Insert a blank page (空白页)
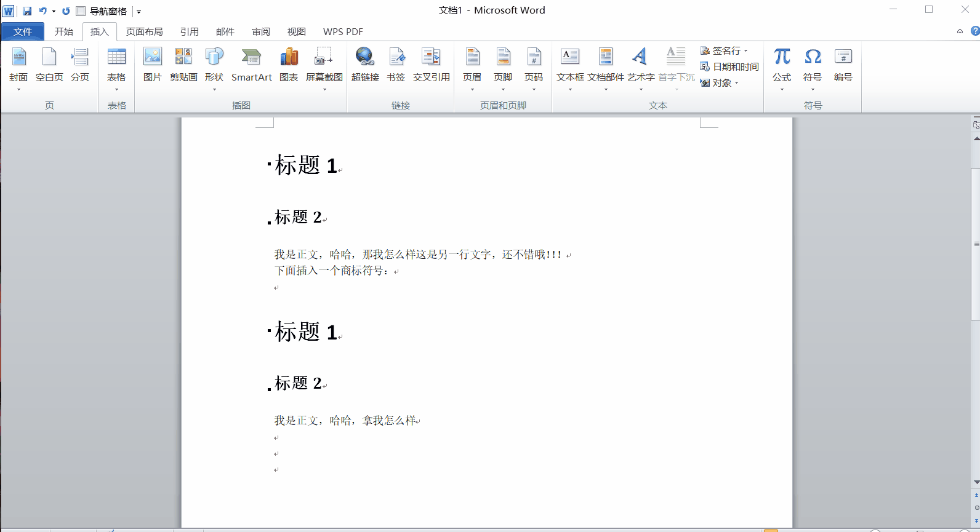This screenshot has height=532, width=980. click(x=49, y=65)
